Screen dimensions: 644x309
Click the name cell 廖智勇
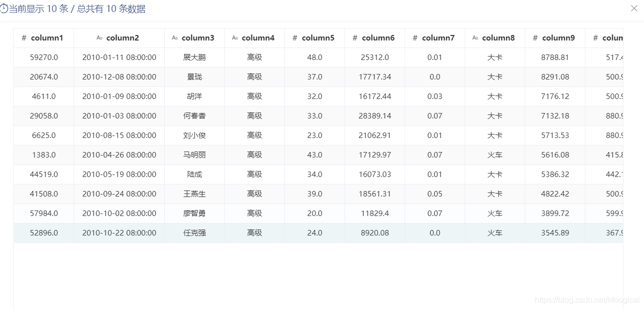pos(194,213)
